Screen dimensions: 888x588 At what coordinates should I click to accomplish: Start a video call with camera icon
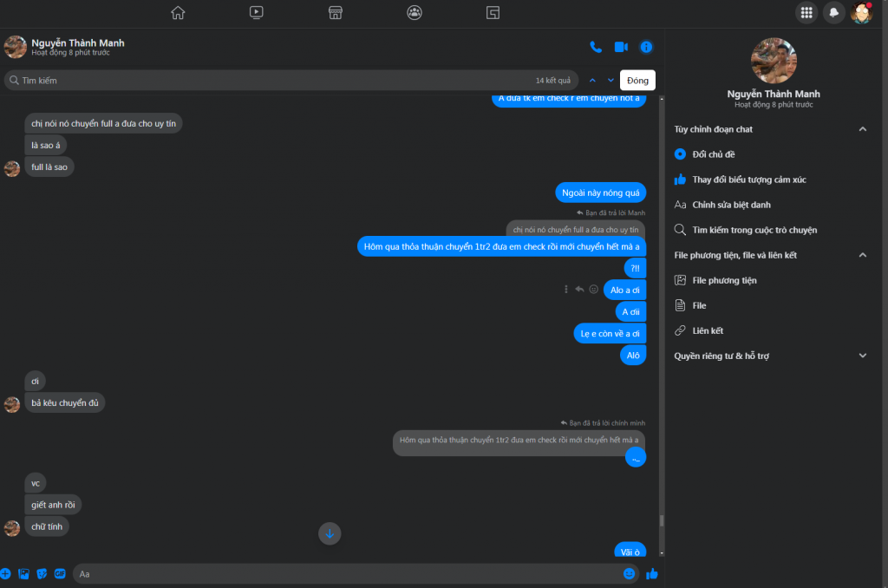pos(621,47)
